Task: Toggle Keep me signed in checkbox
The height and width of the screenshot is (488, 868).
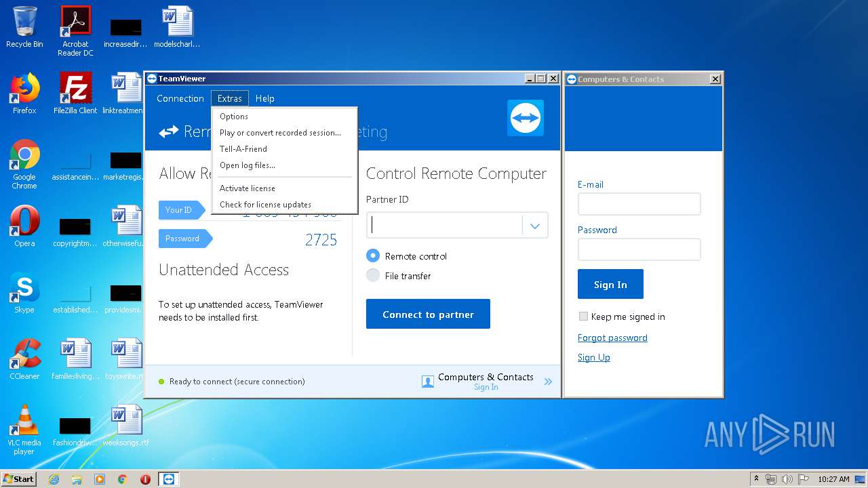Action: click(x=583, y=317)
